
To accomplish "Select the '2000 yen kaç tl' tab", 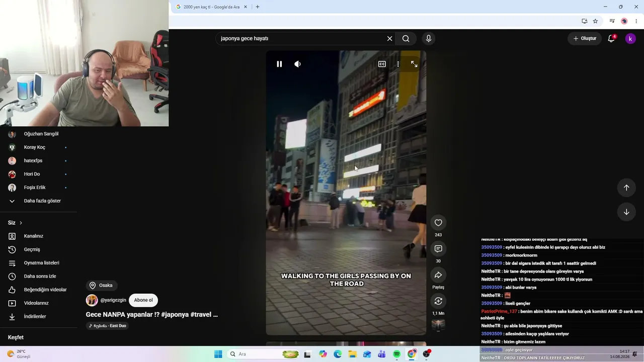I will [211, 7].
